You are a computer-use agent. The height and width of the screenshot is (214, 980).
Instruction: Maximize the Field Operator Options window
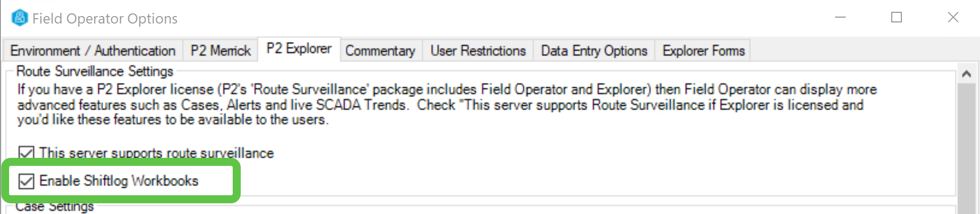coord(897,18)
